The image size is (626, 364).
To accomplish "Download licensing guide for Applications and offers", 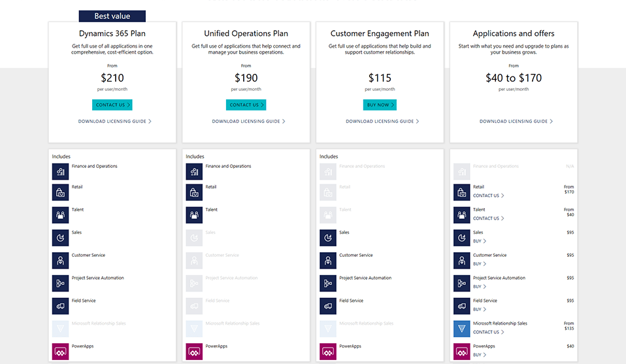I will coord(516,122).
